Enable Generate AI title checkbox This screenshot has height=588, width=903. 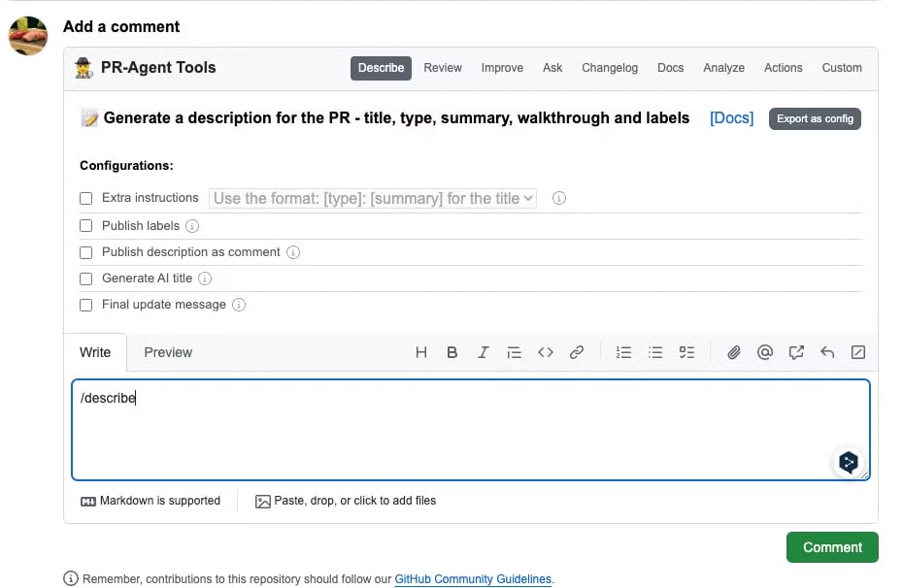[x=85, y=279]
